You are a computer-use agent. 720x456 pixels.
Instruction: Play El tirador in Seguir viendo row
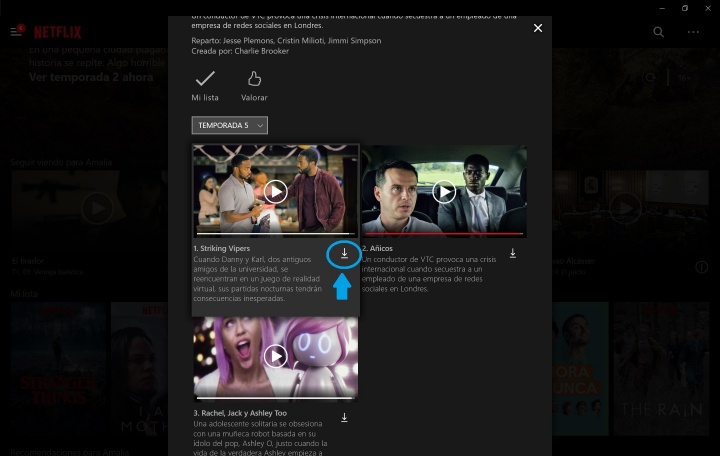[97, 208]
